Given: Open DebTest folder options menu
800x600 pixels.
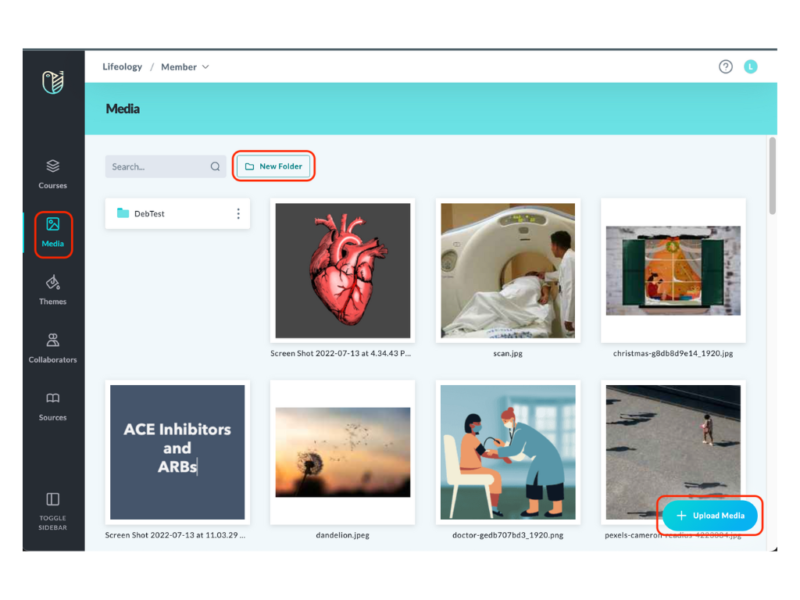Looking at the screenshot, I should coord(238,214).
